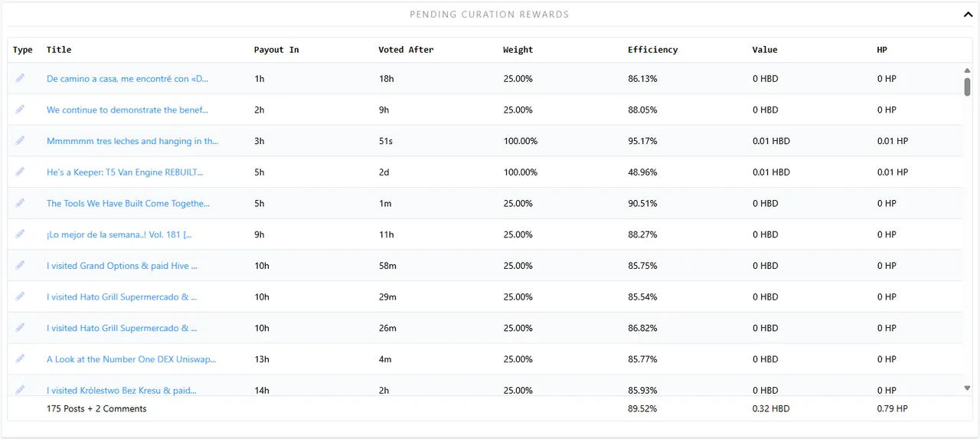Click the scrollbar up arrow
The height and width of the screenshot is (439, 980).
click(x=967, y=70)
